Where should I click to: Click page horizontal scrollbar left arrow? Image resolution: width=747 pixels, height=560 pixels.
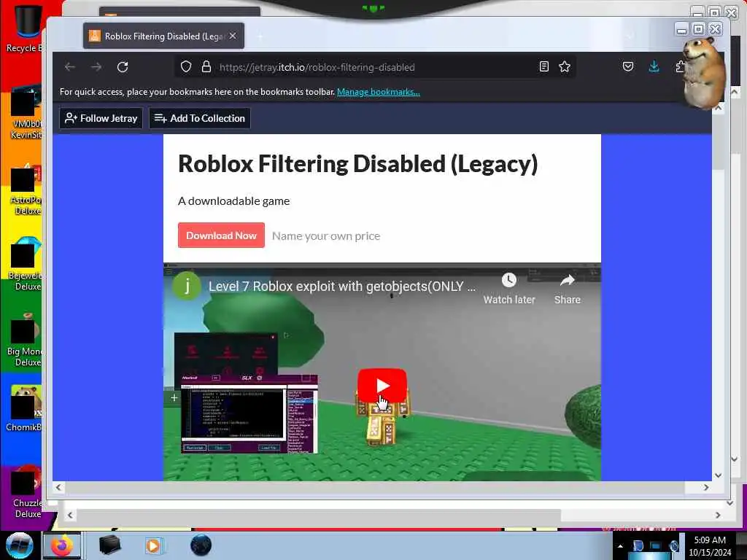[x=58, y=487]
